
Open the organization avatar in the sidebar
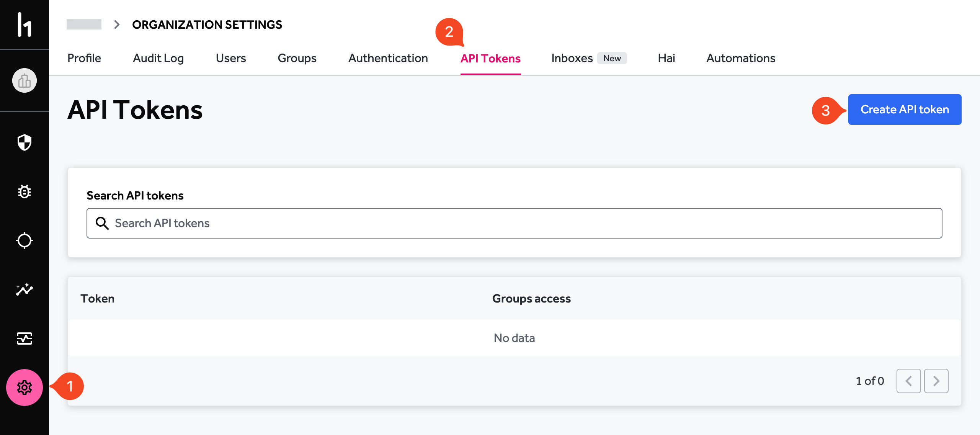[x=24, y=80]
